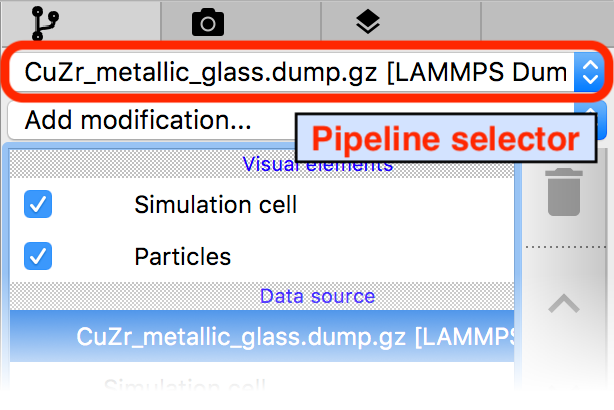Screen dimensions: 614x410
Task: Click the pipeline selector up-down arrows
Action: (590, 72)
